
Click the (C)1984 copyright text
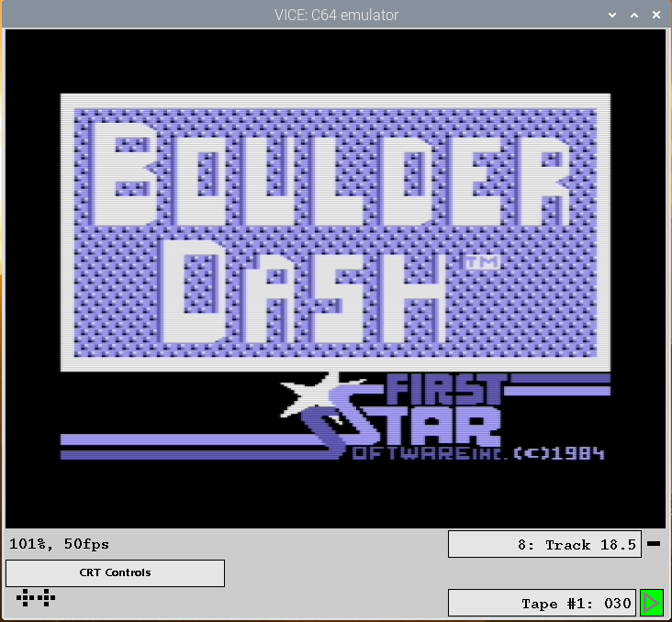click(x=559, y=453)
